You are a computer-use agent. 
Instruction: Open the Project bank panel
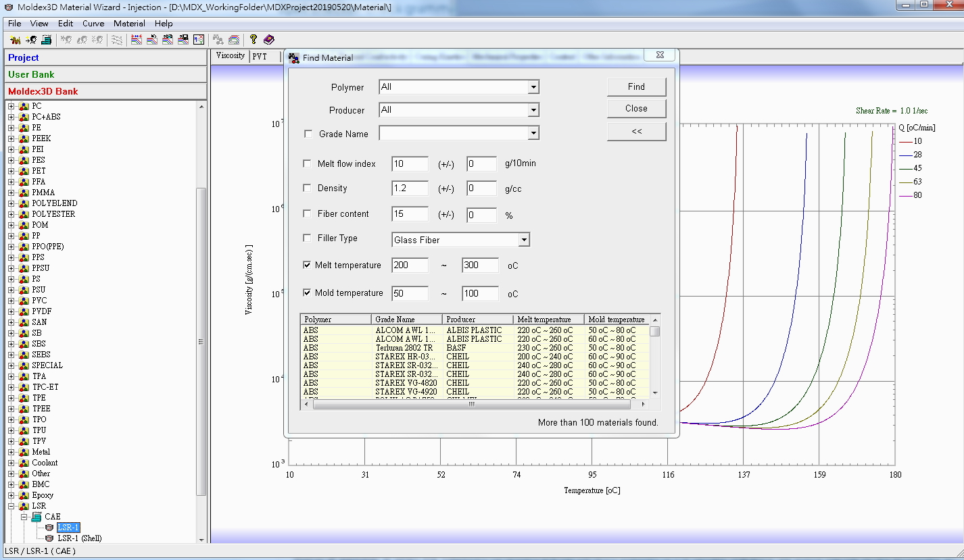(x=105, y=57)
